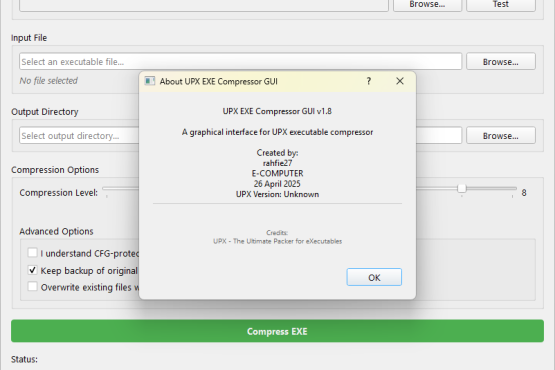Click 'UPX EXE Compressor GUI v1.8' heading
The width and height of the screenshot is (555, 370).
(277, 111)
